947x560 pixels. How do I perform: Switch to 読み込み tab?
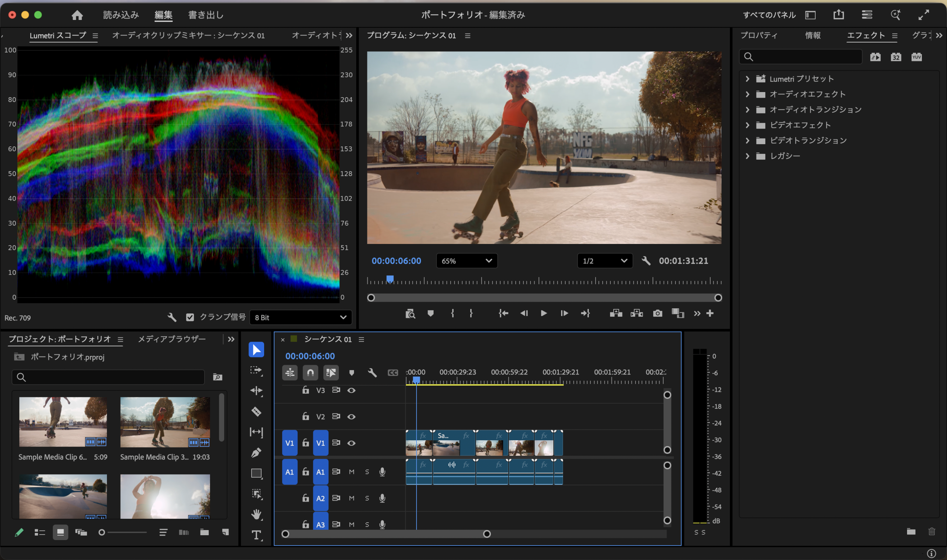click(121, 15)
